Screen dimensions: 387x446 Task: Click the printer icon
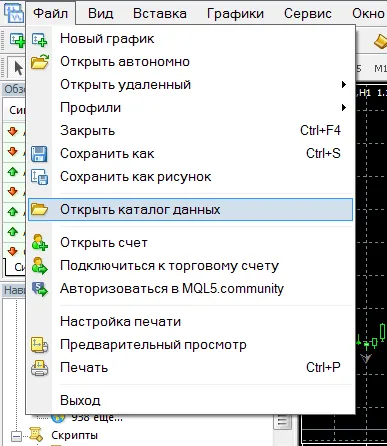(39, 368)
